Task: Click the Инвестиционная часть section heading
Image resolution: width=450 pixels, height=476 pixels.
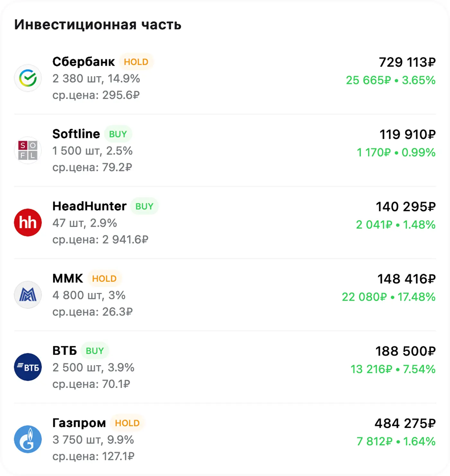Action: [98, 25]
